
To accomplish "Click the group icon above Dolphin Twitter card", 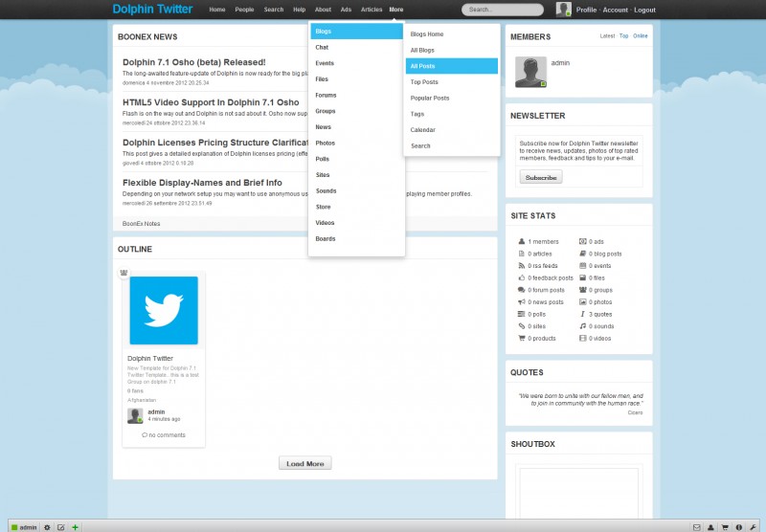I will pos(124,273).
